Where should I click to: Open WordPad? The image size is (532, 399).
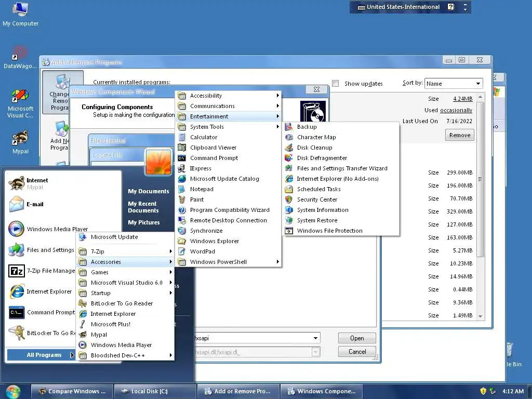(x=229, y=251)
